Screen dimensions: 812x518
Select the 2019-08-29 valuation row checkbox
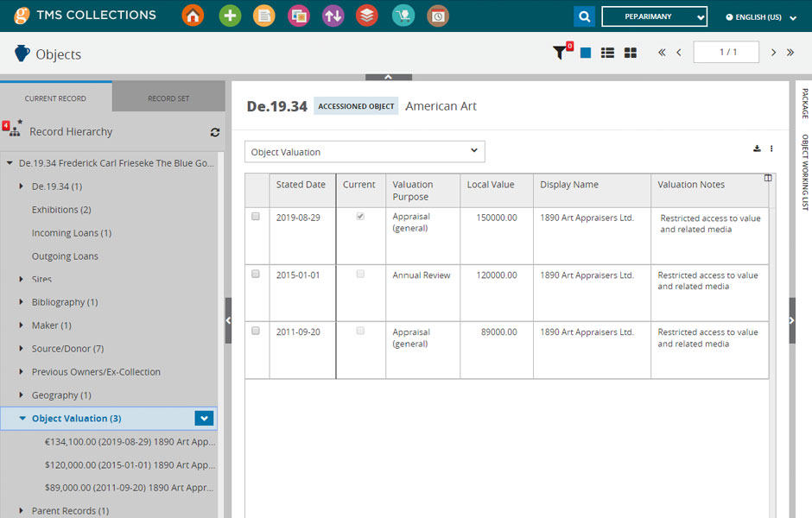256,217
